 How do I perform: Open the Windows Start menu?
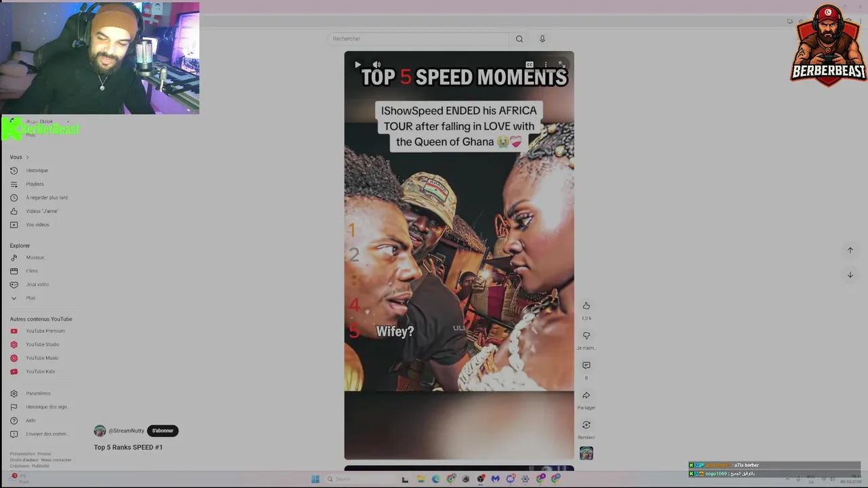[x=315, y=479]
